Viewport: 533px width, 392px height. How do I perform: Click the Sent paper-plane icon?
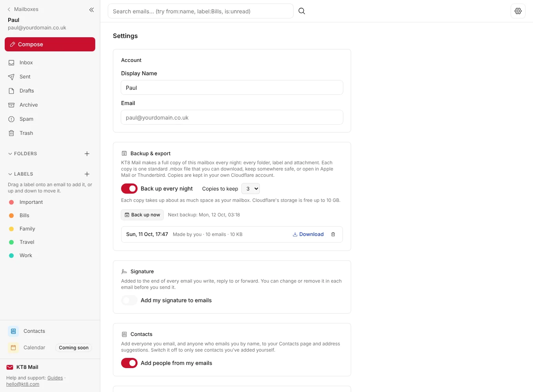tap(11, 77)
